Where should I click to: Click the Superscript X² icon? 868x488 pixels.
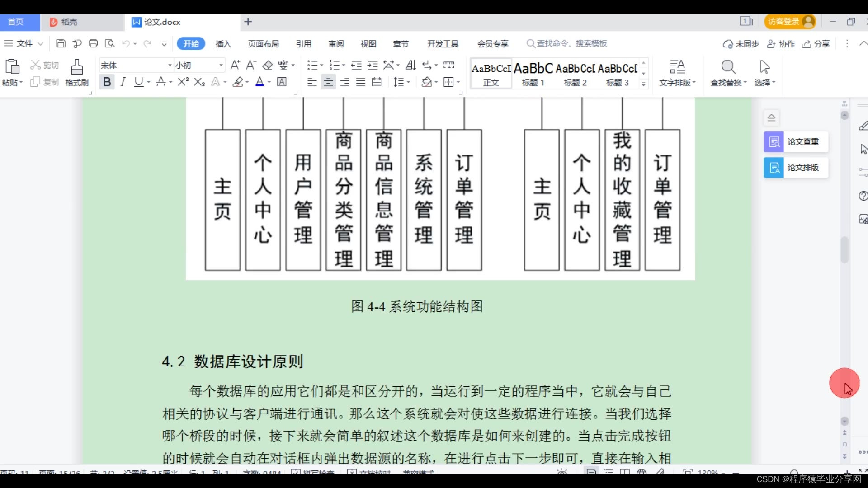183,82
